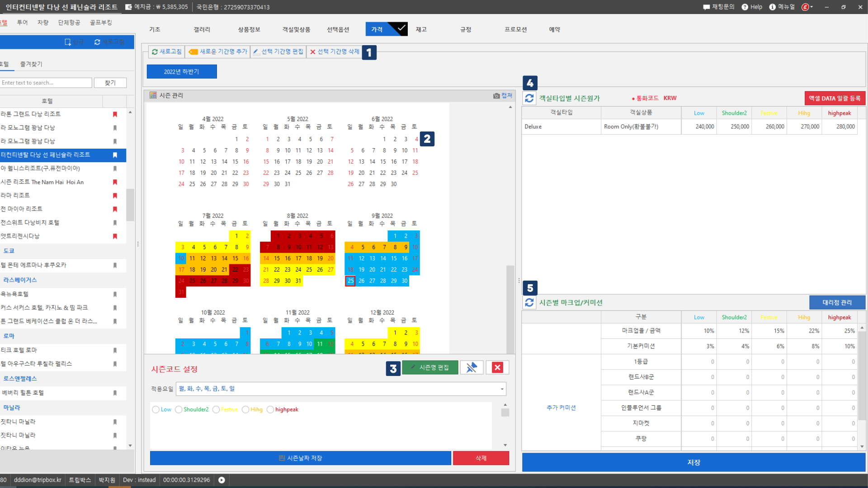Click the 시즌날짜 저장 button

coord(300,458)
